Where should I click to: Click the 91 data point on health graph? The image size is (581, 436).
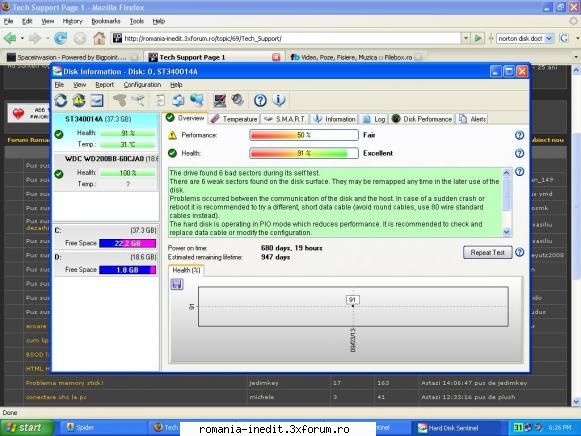(x=353, y=306)
